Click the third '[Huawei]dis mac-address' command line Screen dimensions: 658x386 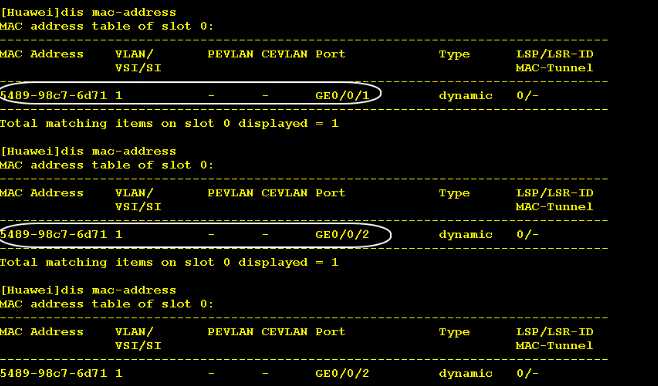pyautogui.click(x=88, y=290)
